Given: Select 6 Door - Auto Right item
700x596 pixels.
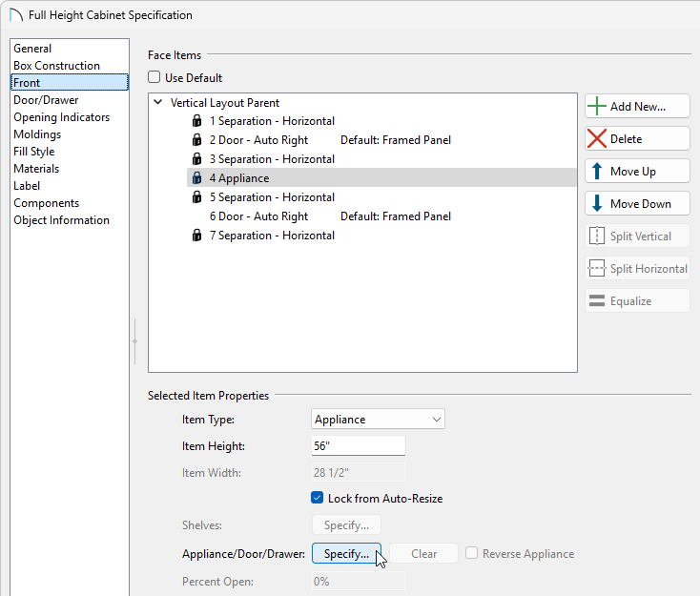Looking at the screenshot, I should click(258, 216).
